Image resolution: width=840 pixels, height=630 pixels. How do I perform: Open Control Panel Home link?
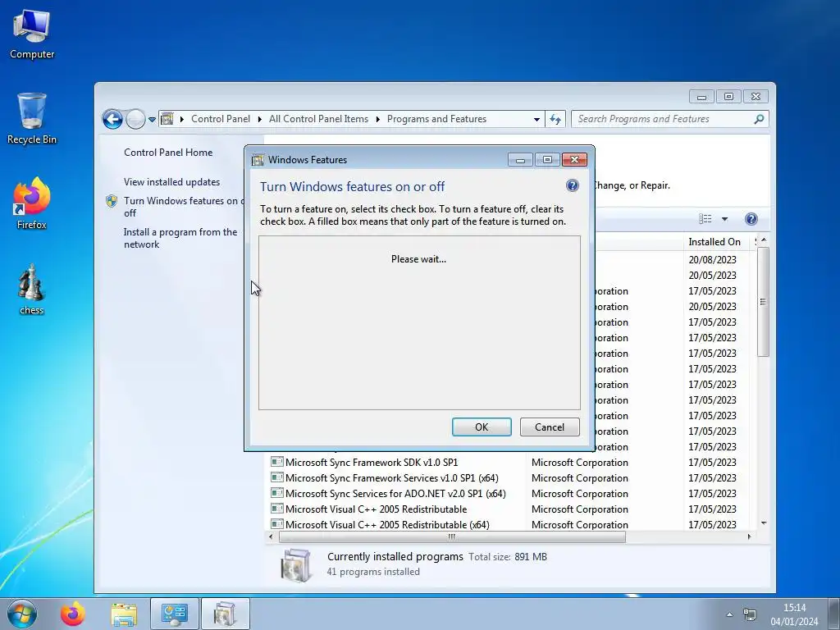click(168, 152)
